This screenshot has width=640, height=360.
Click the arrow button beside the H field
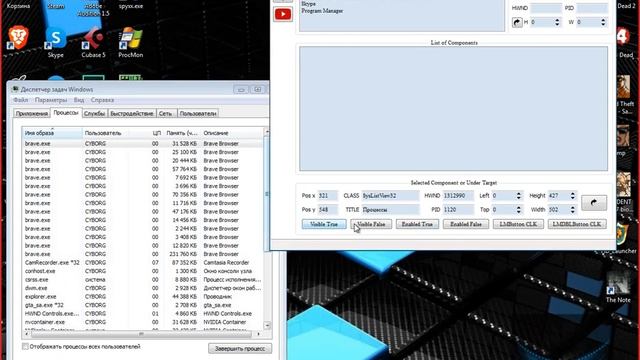point(517,22)
